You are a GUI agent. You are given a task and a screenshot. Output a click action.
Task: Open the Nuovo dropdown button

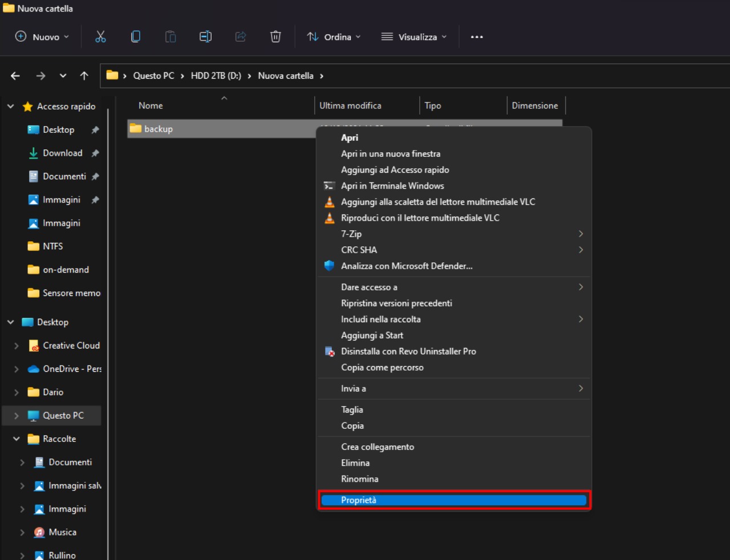pyautogui.click(x=42, y=36)
